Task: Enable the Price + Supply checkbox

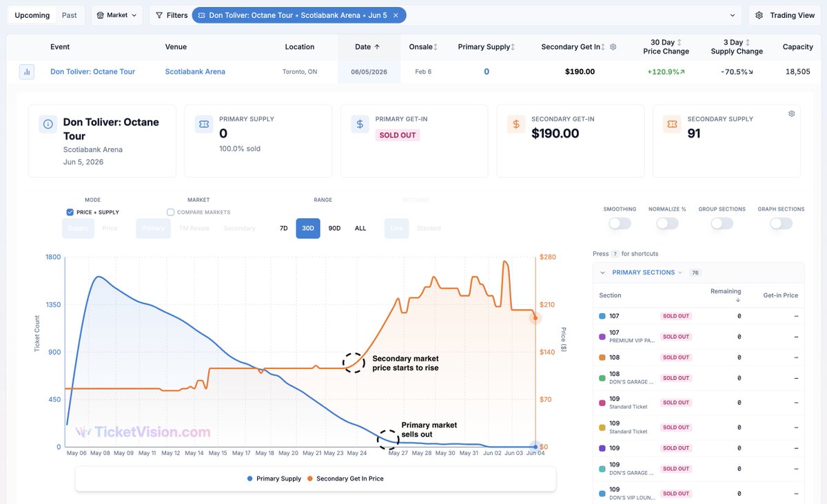Action: coord(70,212)
